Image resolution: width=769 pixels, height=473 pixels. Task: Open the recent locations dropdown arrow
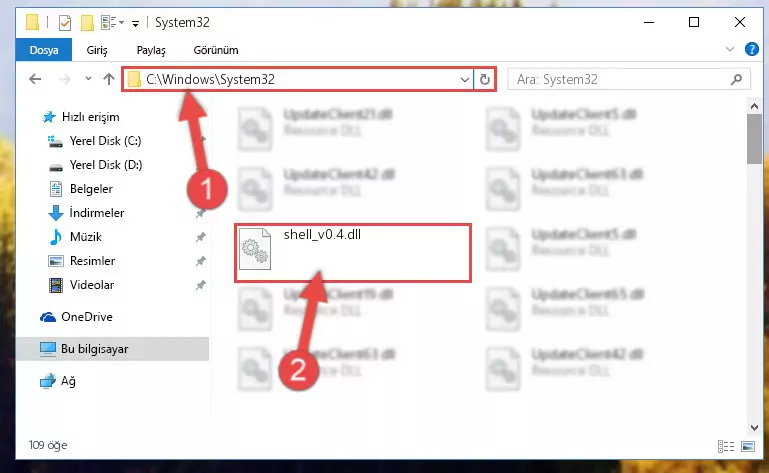(x=88, y=79)
